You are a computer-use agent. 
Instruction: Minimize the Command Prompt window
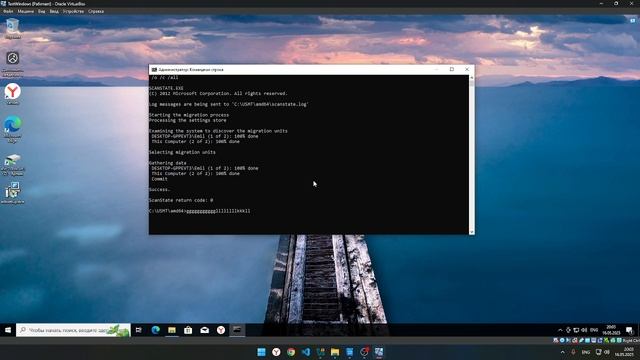pyautogui.click(x=436, y=69)
